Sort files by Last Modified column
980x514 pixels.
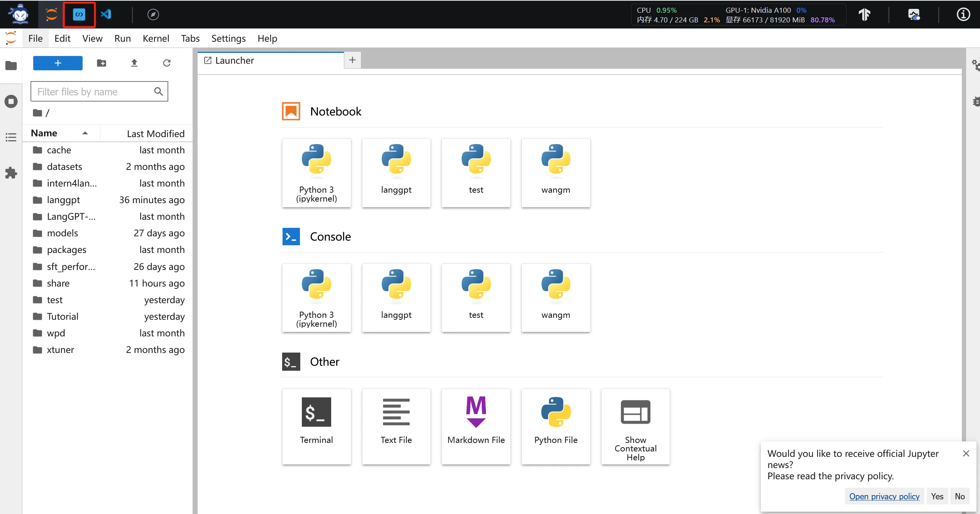coord(155,134)
